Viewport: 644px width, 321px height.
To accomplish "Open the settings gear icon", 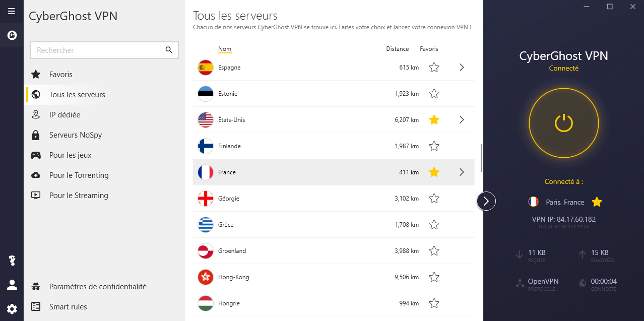I will pos(12,309).
